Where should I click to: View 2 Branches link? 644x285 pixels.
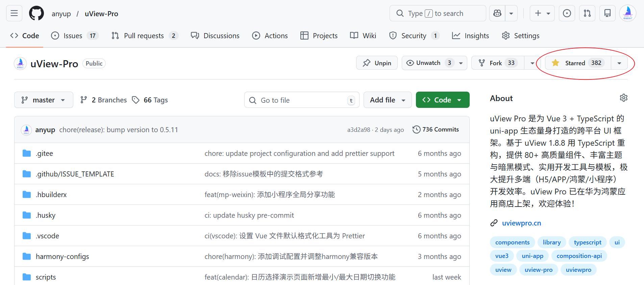(103, 100)
